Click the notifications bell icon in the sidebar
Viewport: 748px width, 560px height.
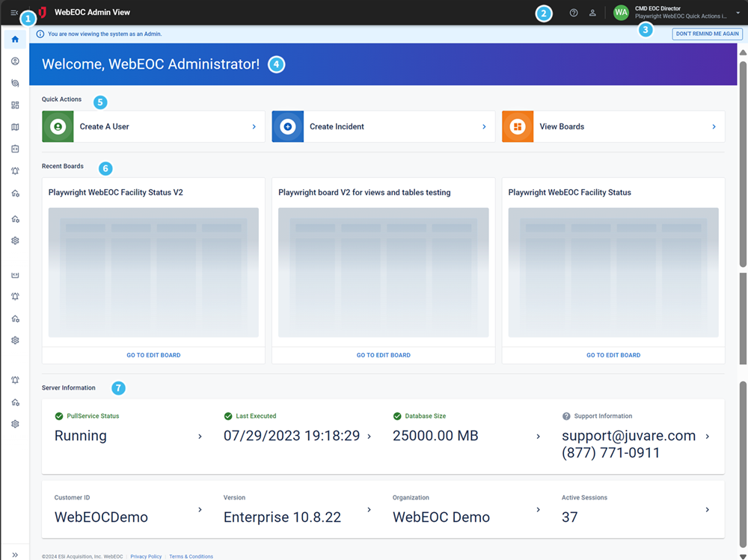coord(14,172)
